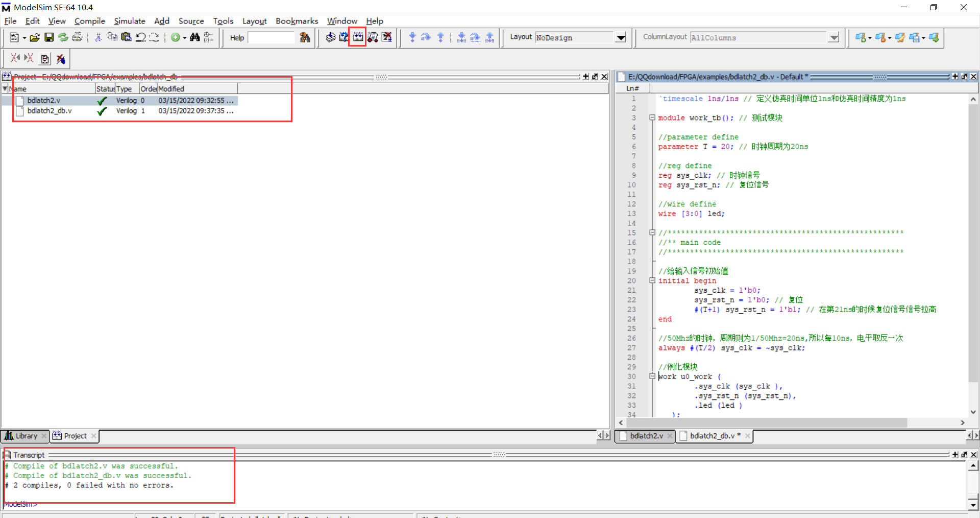Select the Library tab at the bottom
This screenshot has width=980, height=518.
click(25, 436)
